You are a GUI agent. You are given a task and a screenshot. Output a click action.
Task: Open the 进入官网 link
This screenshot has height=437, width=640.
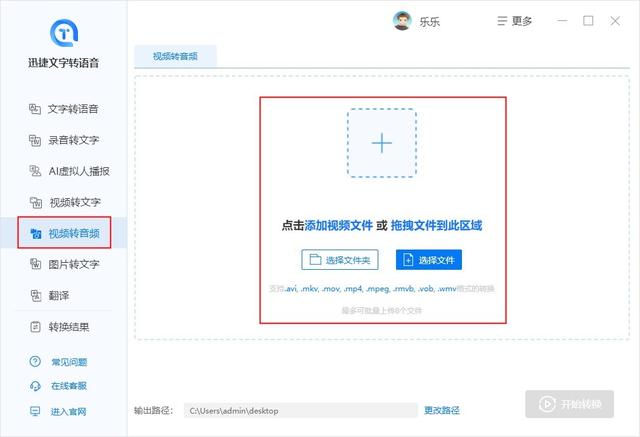point(68,412)
